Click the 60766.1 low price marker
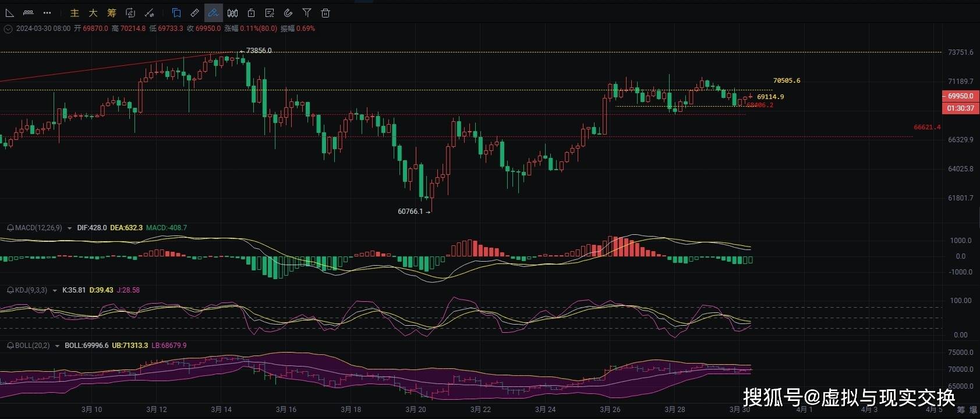The width and height of the screenshot is (980, 419). 413,212
